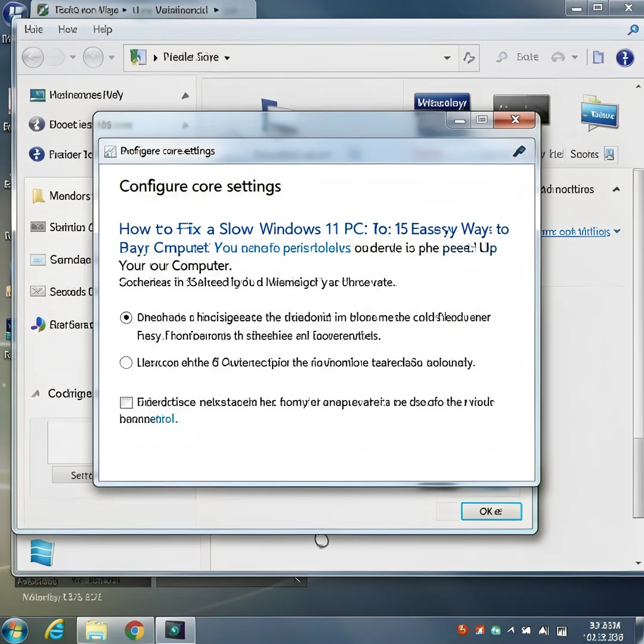The width and height of the screenshot is (644, 644).
Task: Click the dark app icon on taskbar
Action: [x=175, y=630]
